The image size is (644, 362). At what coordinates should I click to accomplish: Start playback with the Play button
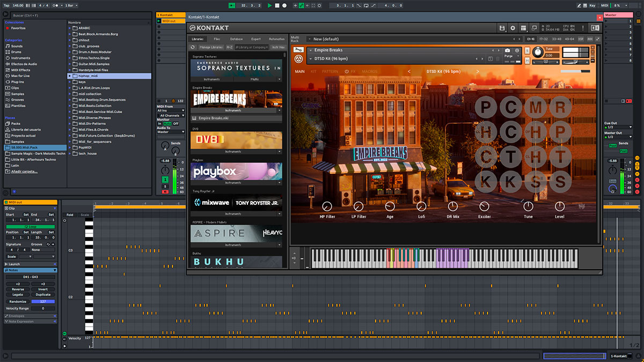click(270, 5)
